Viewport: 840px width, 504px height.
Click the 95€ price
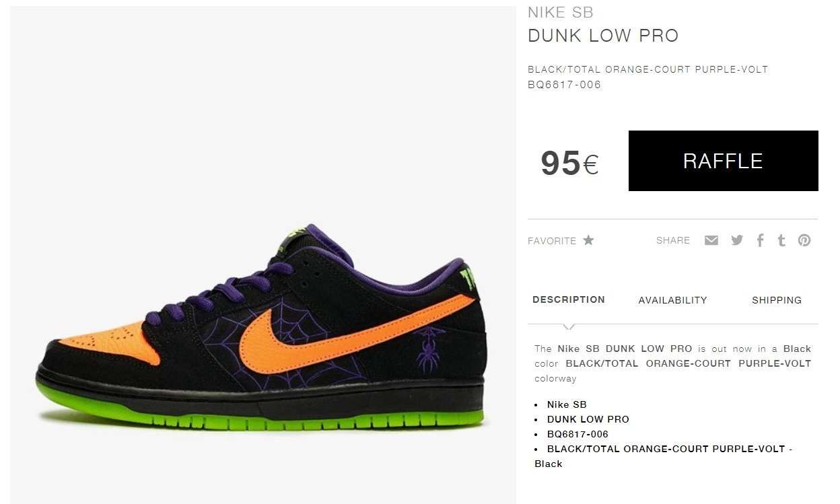(569, 163)
